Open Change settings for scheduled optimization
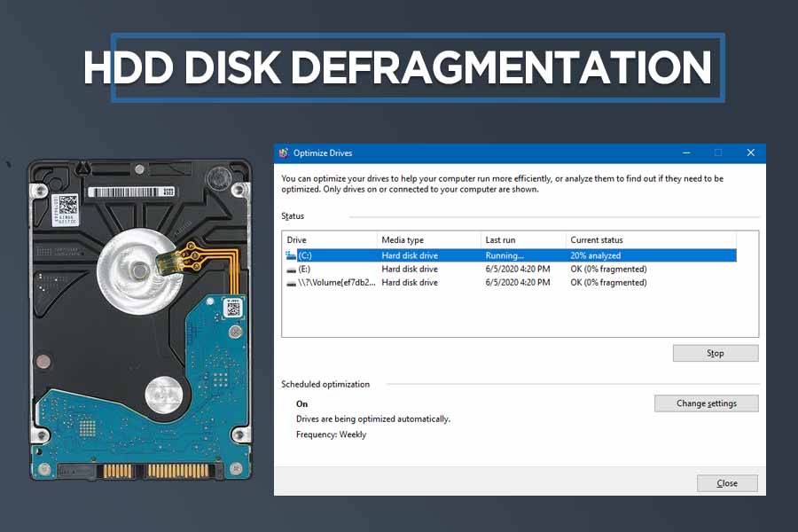 pos(706,403)
